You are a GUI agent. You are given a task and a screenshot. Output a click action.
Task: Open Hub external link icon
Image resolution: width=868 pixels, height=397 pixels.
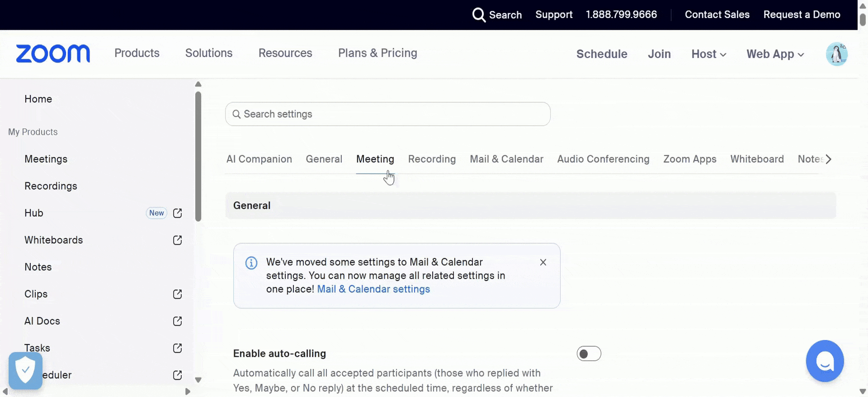[x=178, y=213]
